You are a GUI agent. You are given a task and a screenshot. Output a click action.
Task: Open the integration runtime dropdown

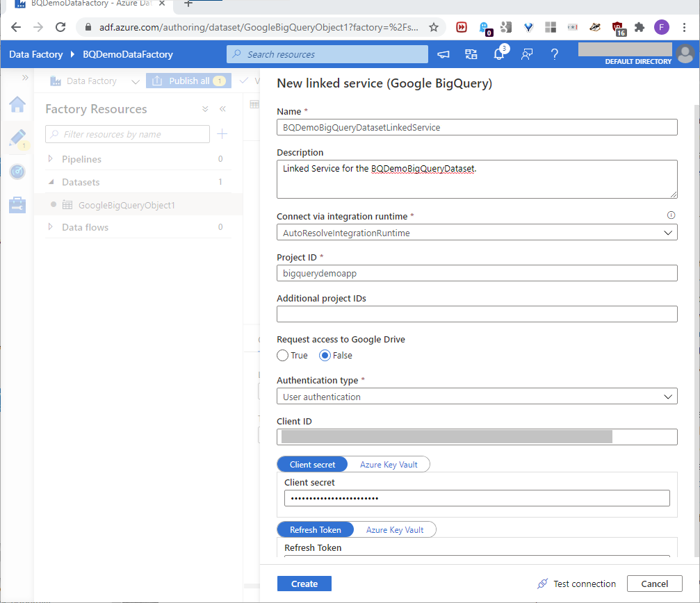pos(477,232)
